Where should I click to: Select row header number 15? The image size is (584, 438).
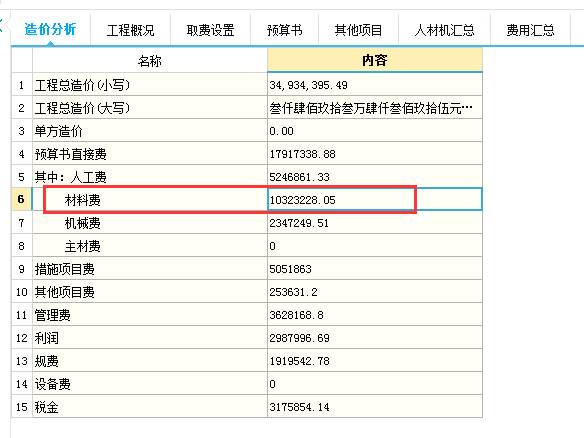point(22,407)
